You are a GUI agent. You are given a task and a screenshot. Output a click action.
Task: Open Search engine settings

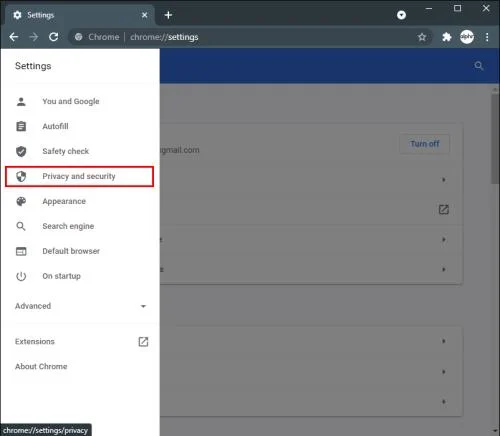pos(79,226)
